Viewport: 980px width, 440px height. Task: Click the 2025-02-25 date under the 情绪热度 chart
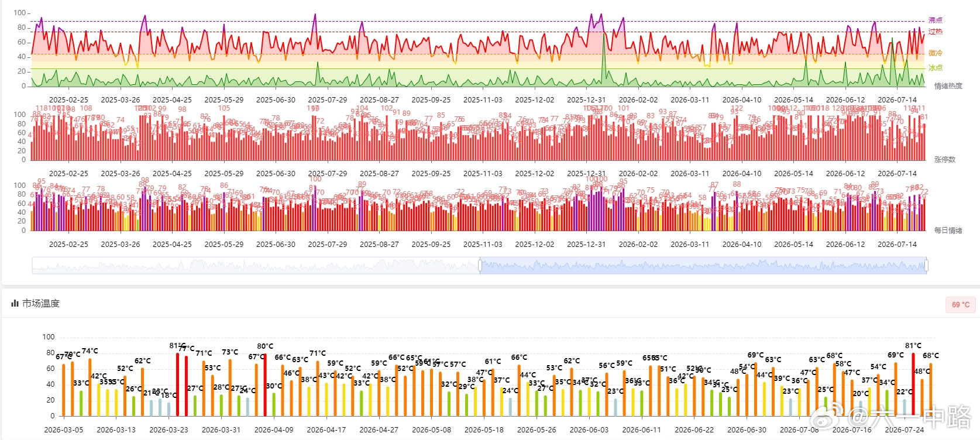point(68,99)
